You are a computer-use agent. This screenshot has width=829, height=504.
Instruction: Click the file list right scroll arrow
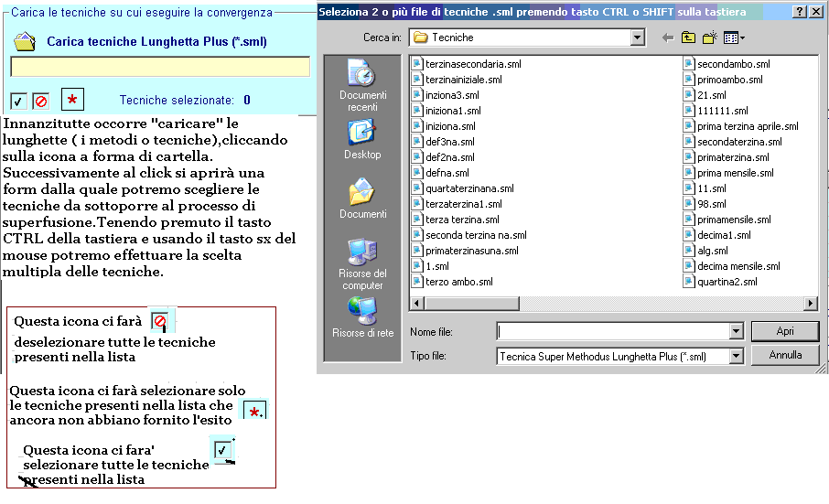(811, 304)
